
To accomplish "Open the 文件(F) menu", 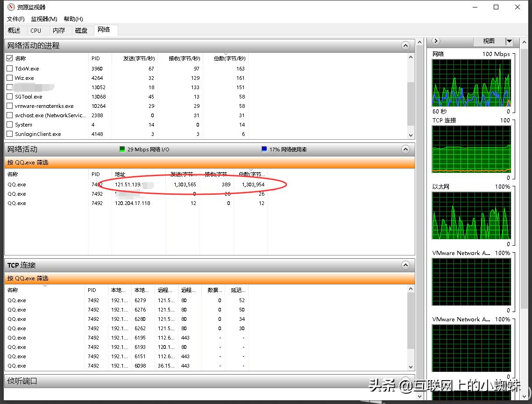I will click(x=15, y=19).
